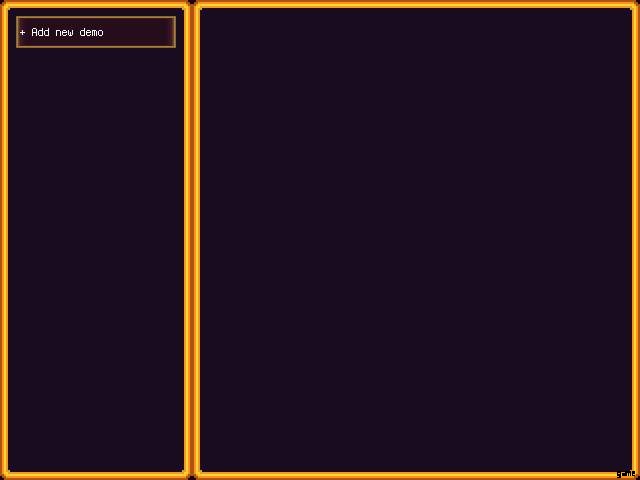640x480 pixels.
Task: Click the right edge border of the right panel
Action: [635, 240]
